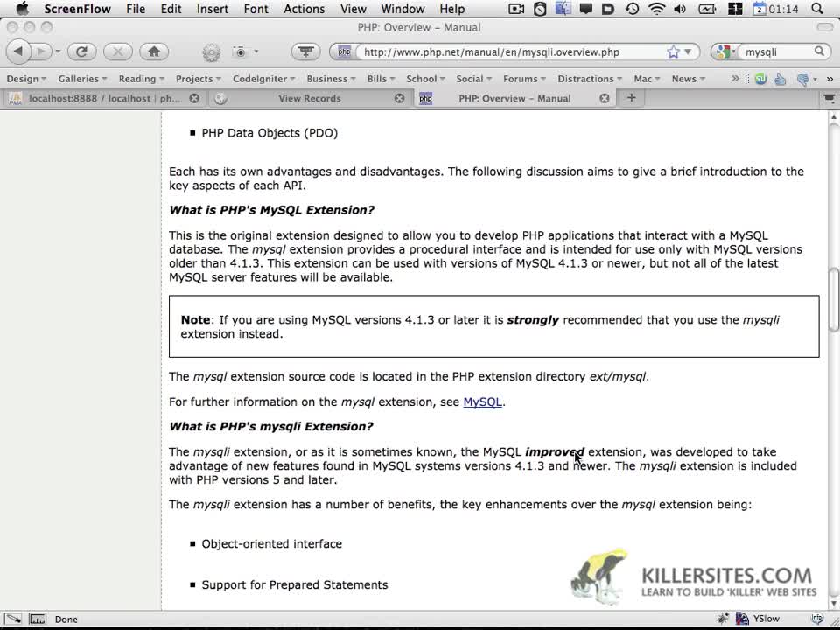Open the Insert menu
This screenshot has height=630, width=840.
212,9
